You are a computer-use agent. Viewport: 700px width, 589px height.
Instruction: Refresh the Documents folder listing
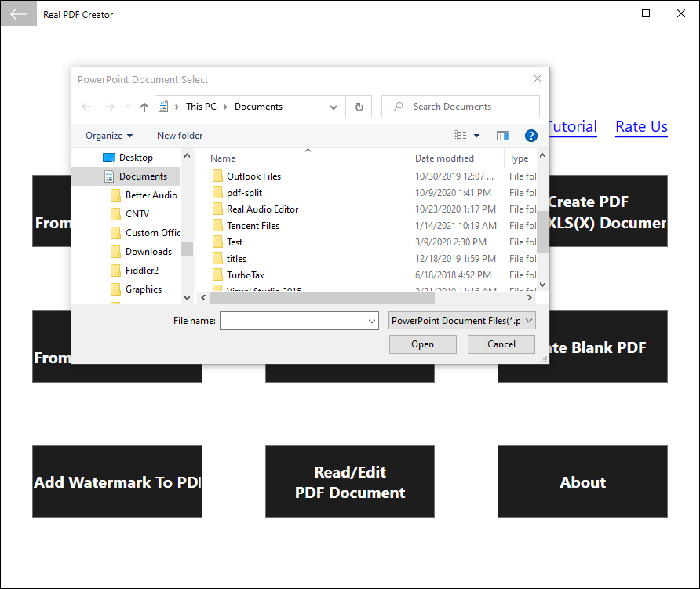pos(359,107)
